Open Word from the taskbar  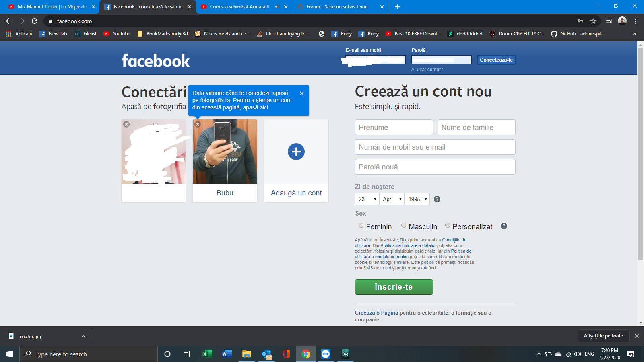[x=227, y=354]
